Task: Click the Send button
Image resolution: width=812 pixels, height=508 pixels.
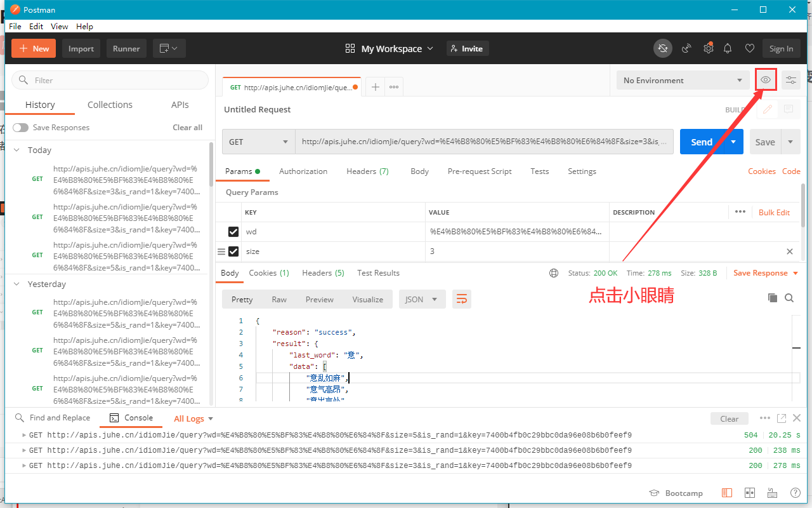Action: [x=702, y=142]
